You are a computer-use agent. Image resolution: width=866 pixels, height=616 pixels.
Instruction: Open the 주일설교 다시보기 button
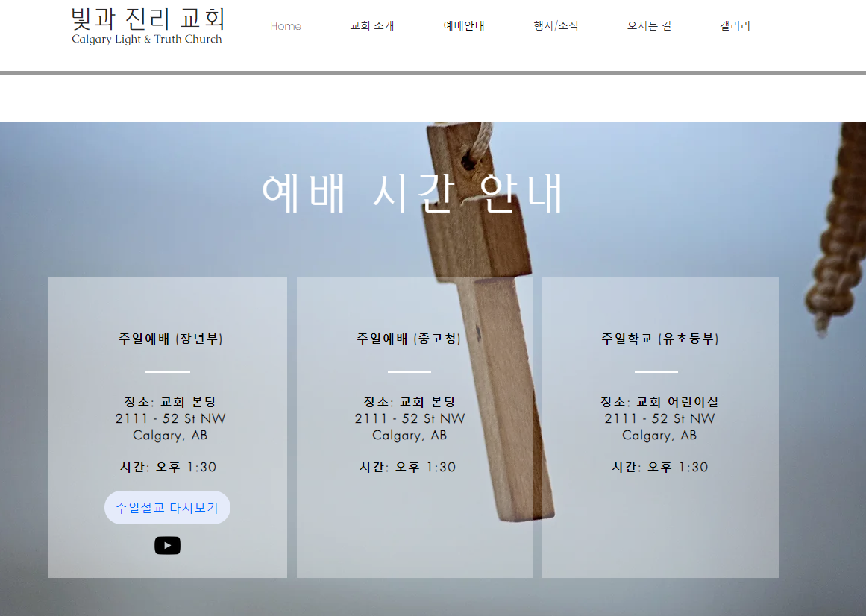167,507
